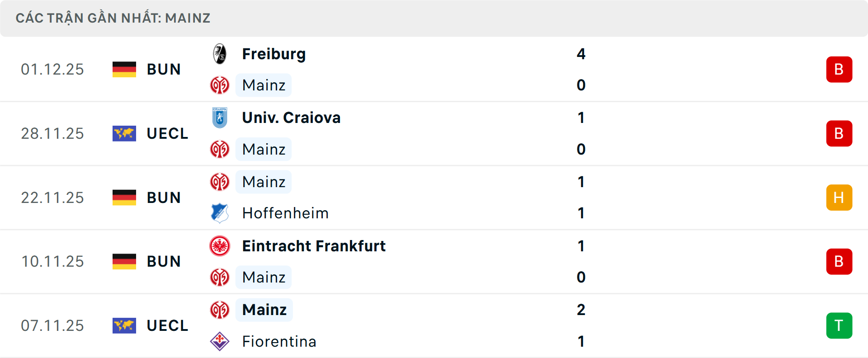Screen dimensions: 868x358
Task: Click red B badge for Craiova match
Action: click(x=839, y=133)
